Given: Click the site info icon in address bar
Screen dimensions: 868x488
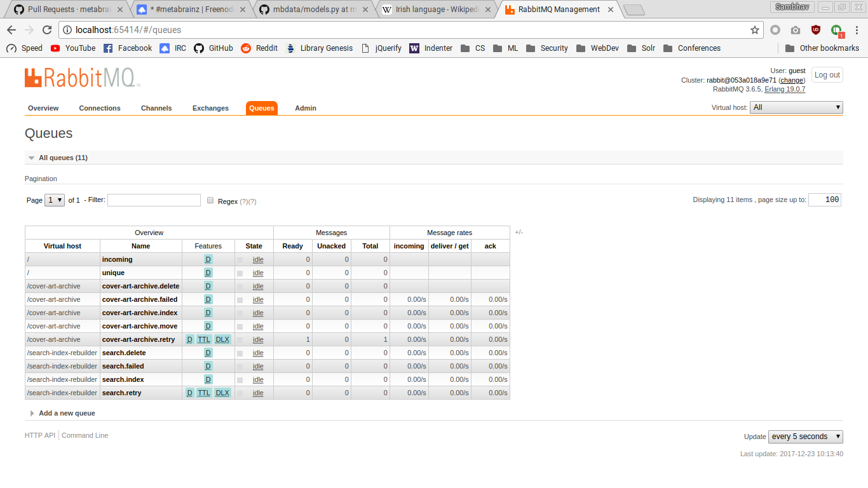Looking at the screenshot, I should point(67,30).
